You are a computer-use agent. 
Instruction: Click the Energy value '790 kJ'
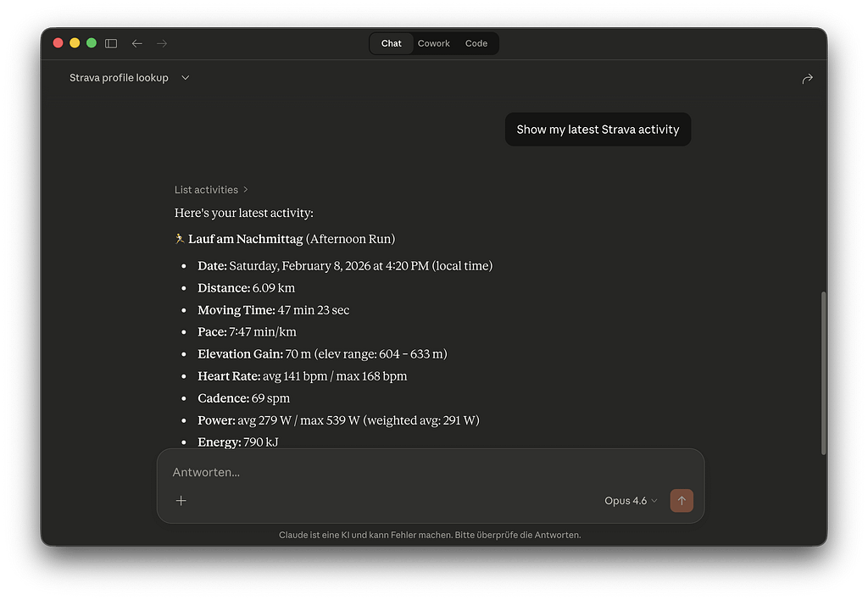(x=261, y=442)
